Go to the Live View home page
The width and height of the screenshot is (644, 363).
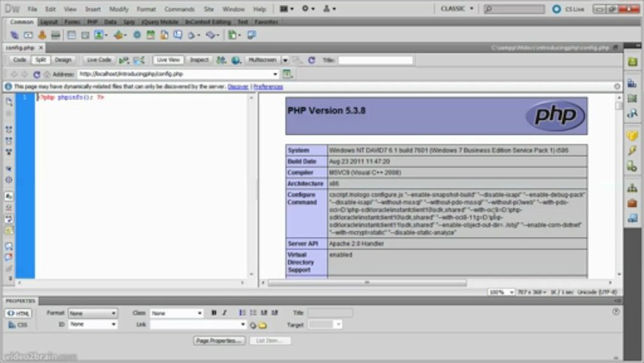pos(47,74)
